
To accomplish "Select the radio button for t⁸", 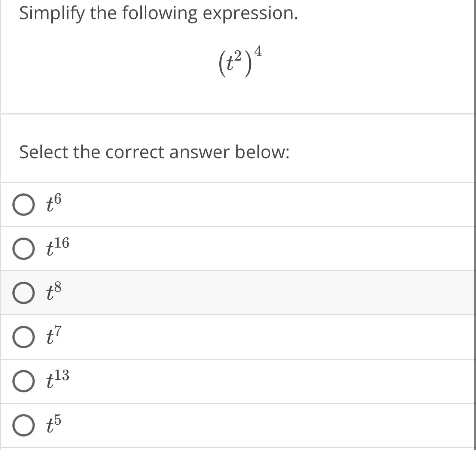I will [23, 293].
